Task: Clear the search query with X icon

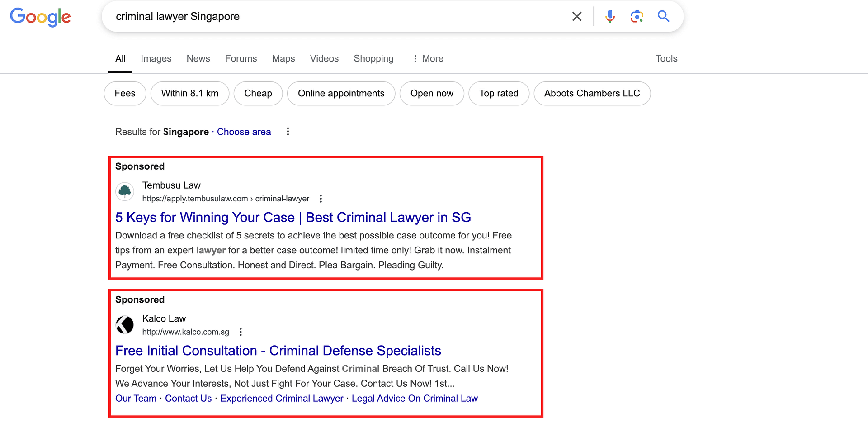Action: point(576,17)
